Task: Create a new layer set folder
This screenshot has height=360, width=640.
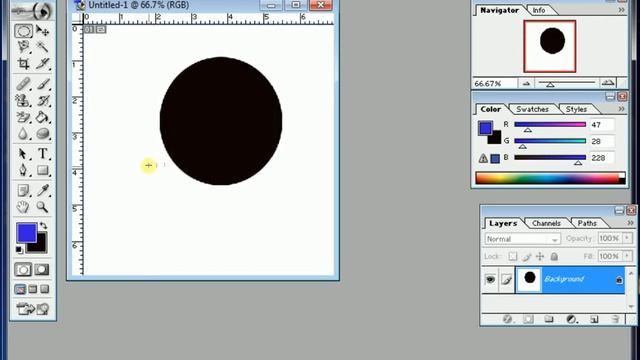Action: point(549,319)
